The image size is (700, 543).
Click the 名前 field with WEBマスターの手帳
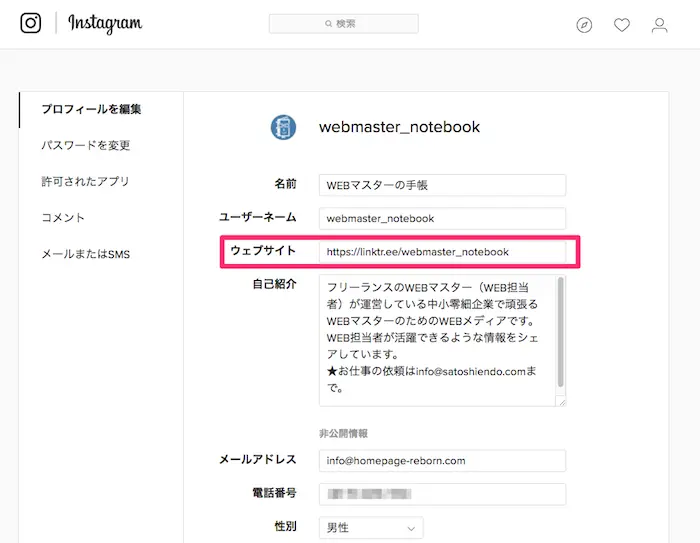pyautogui.click(x=442, y=185)
